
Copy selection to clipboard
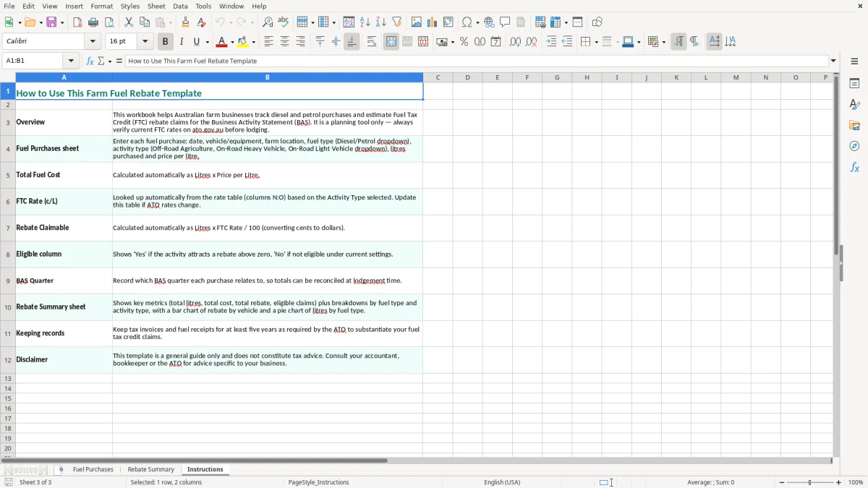point(145,22)
